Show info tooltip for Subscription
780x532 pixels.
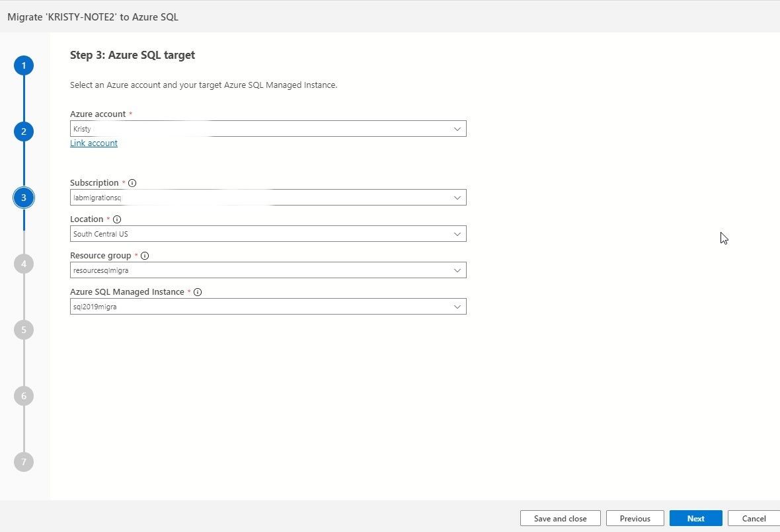pyautogui.click(x=132, y=183)
